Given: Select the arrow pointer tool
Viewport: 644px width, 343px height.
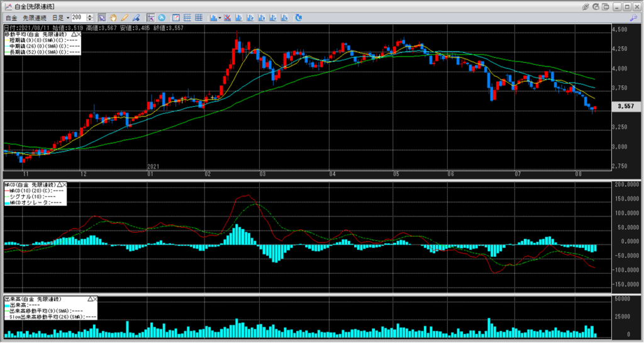Looking at the screenshot, I should [102, 18].
